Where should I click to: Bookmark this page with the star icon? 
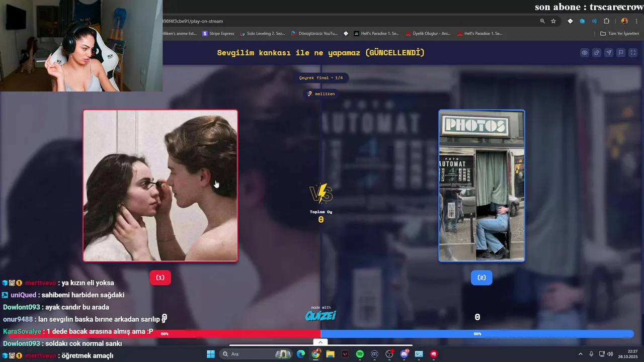pos(553,21)
